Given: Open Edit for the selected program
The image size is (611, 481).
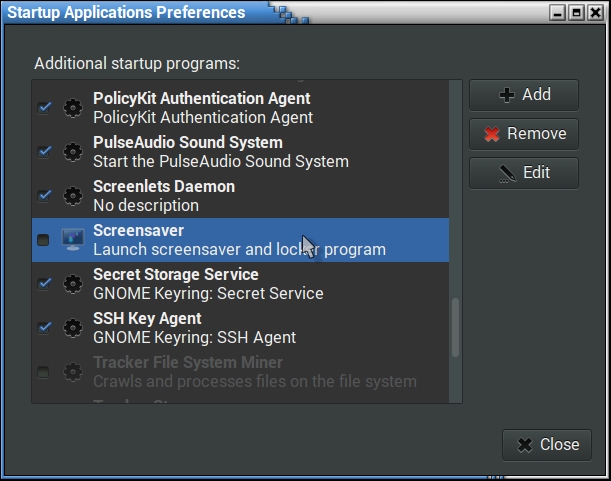Looking at the screenshot, I should 524,173.
